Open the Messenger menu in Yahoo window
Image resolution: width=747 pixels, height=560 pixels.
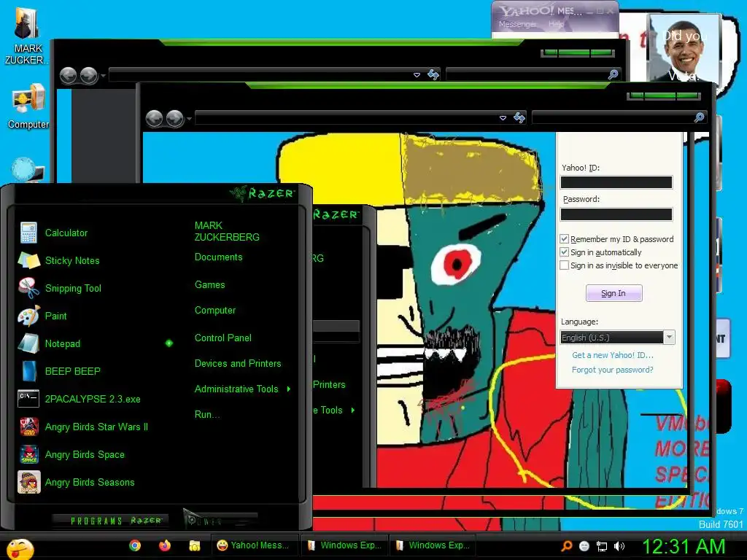518,24
